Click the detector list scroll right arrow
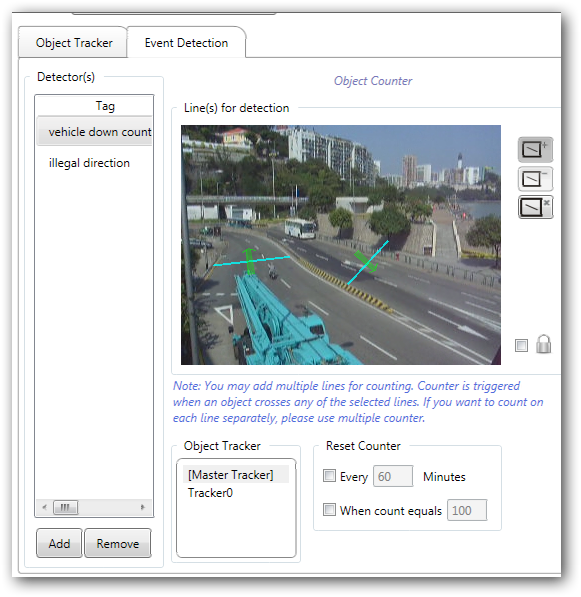 [x=143, y=507]
